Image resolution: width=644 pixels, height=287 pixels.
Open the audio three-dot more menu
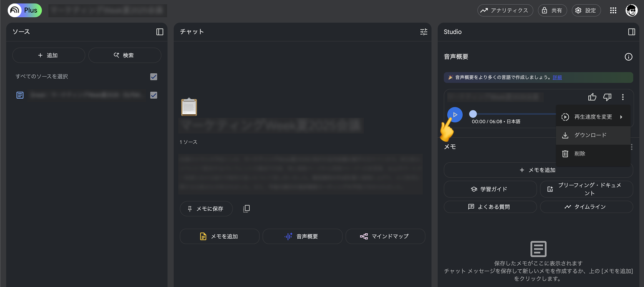pos(622,97)
